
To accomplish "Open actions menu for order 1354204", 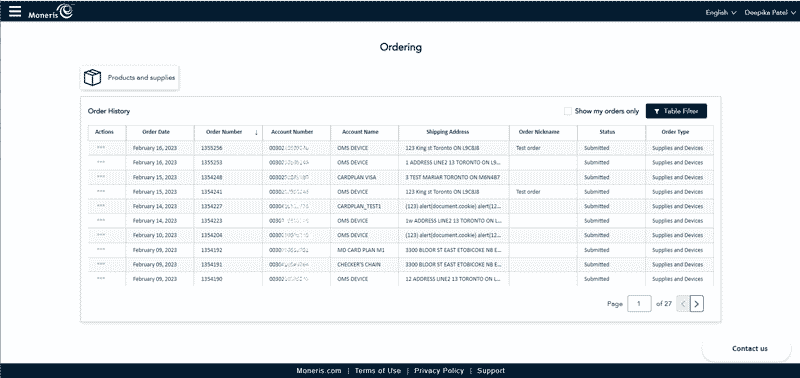I will tap(101, 235).
